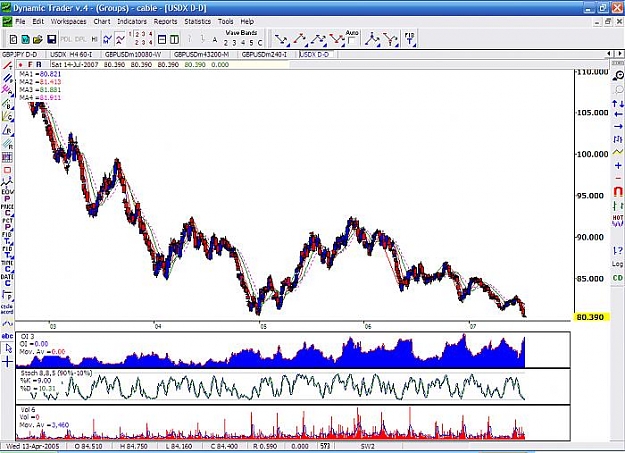Click the red up-swing pattern tool
The image size is (625, 453).
pos(300,39)
